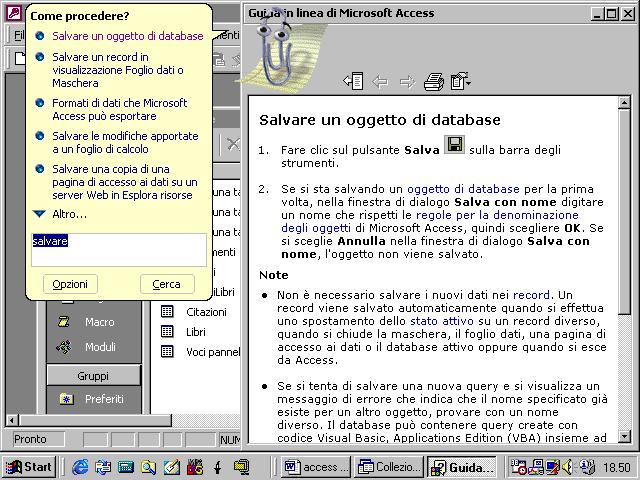Open the File menu in Access
This screenshot has height=480, width=640.
click(x=19, y=36)
